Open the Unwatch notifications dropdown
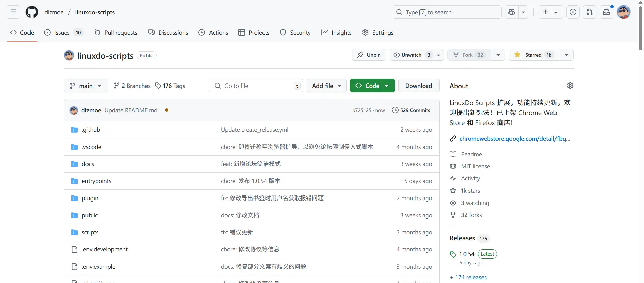The width and height of the screenshot is (644, 283). [x=416, y=55]
